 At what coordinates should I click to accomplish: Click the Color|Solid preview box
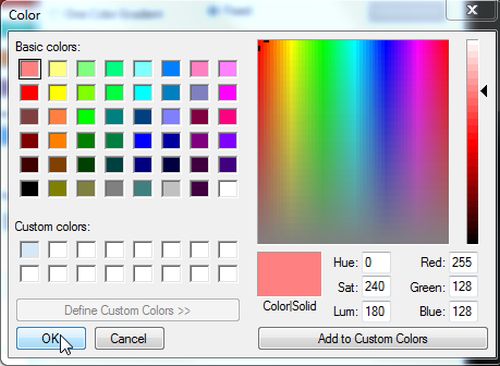click(289, 274)
